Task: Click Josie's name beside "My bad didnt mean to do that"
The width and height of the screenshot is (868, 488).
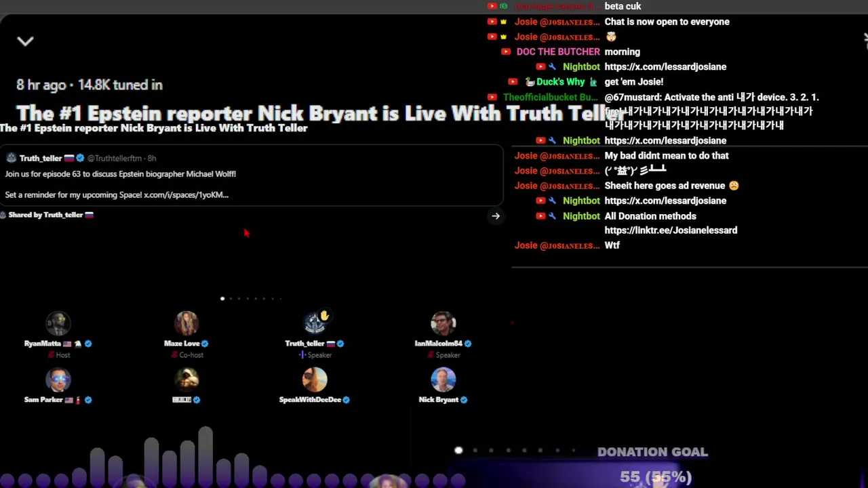Action: [557, 156]
